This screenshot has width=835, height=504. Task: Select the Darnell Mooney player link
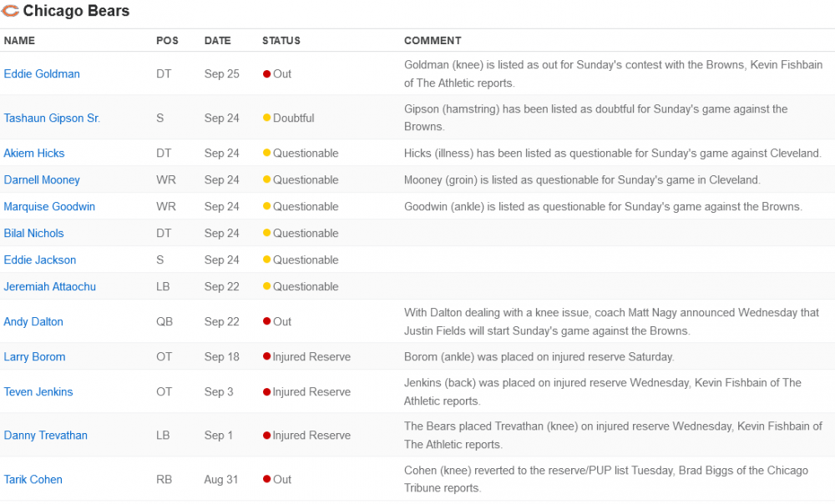(42, 180)
